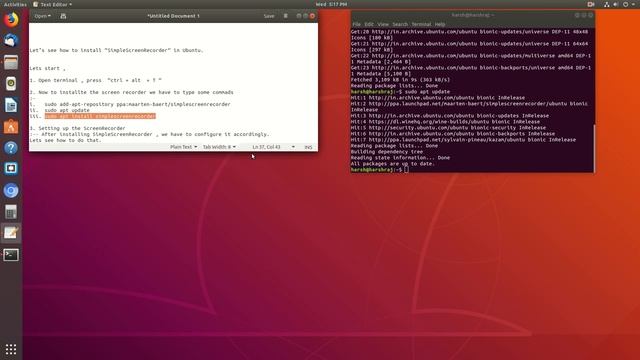The image size is (640, 360).
Task: Expand the Open dropdown in Text Editor
Action: point(42,16)
